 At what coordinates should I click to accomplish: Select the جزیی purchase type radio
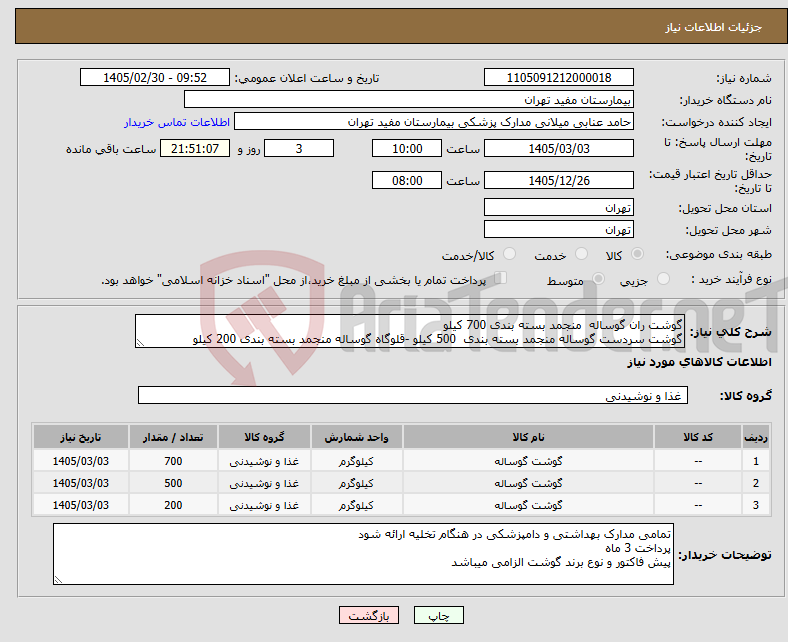pyautogui.click(x=663, y=279)
